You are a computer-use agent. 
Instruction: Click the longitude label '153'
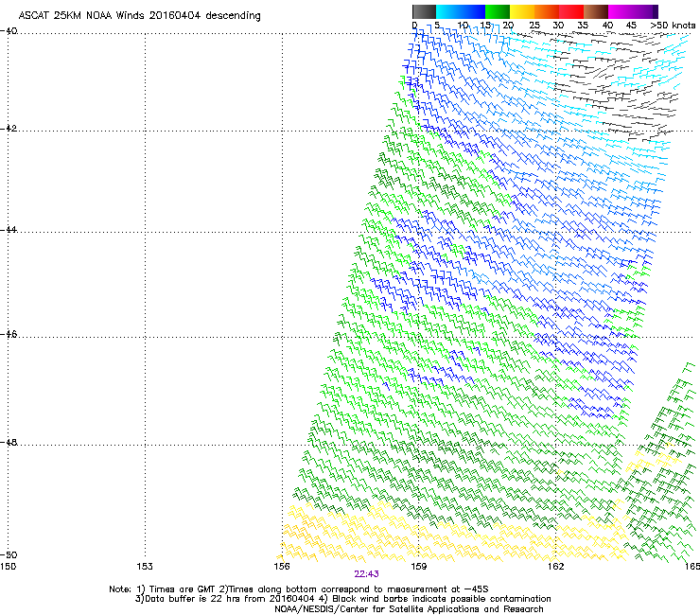click(x=145, y=567)
